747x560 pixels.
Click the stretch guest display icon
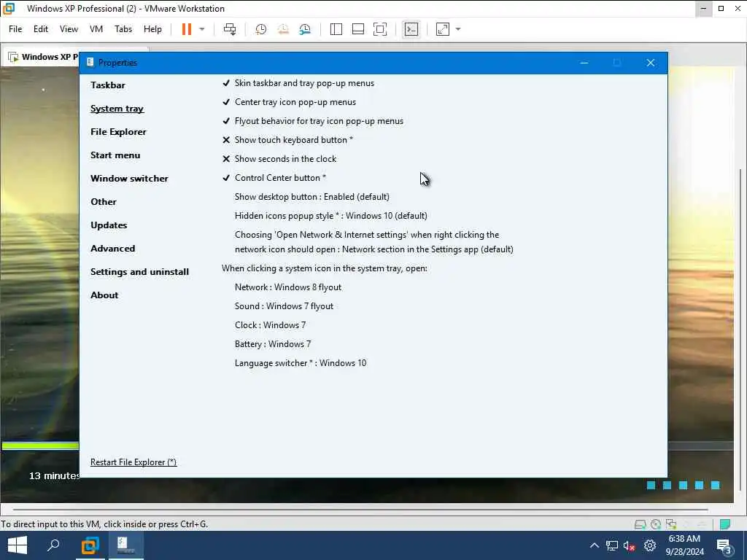pyautogui.click(x=443, y=29)
